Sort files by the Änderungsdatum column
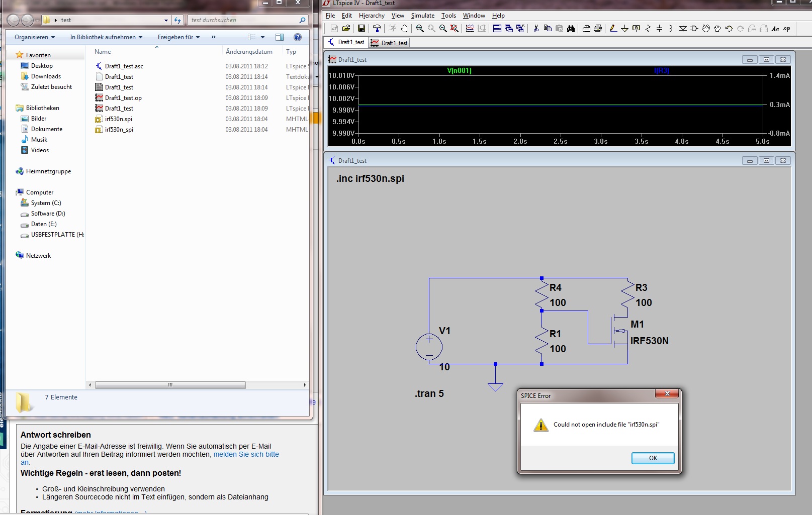The height and width of the screenshot is (515, 812). [x=249, y=52]
